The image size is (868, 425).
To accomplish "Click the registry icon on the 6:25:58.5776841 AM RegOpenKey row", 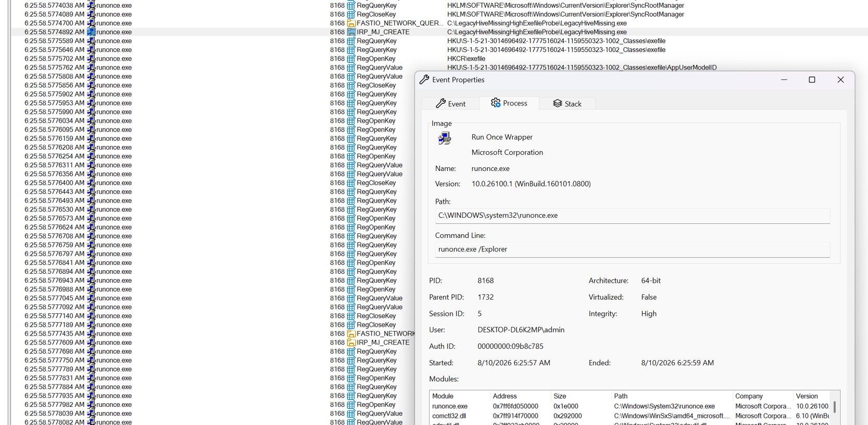I will click(351, 262).
